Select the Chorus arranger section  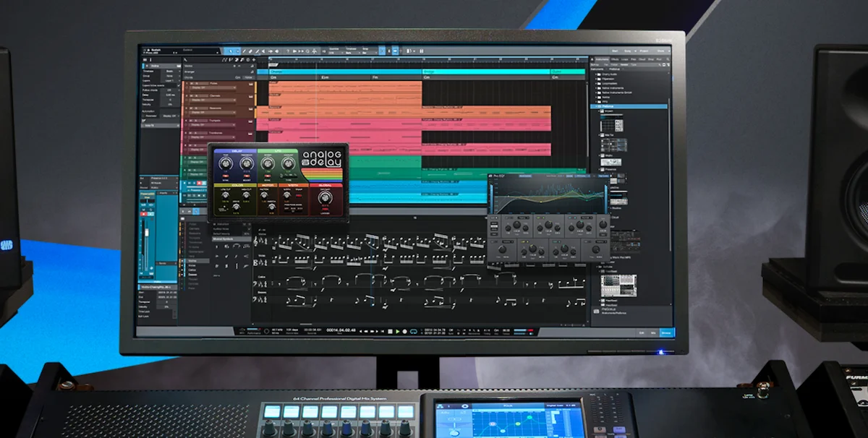[345, 72]
